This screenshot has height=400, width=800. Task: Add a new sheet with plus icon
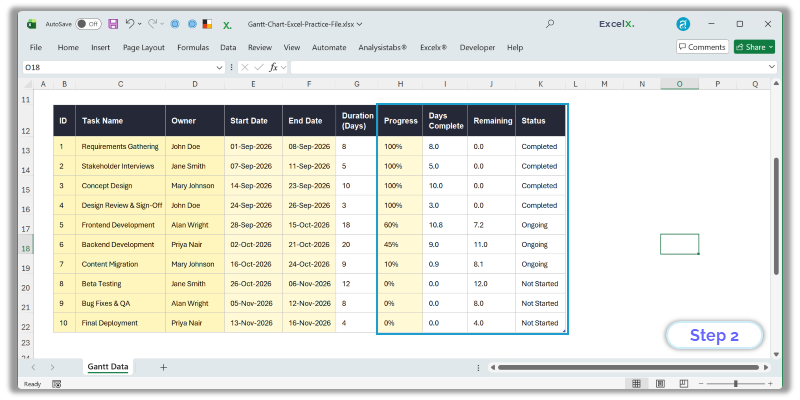coord(163,367)
